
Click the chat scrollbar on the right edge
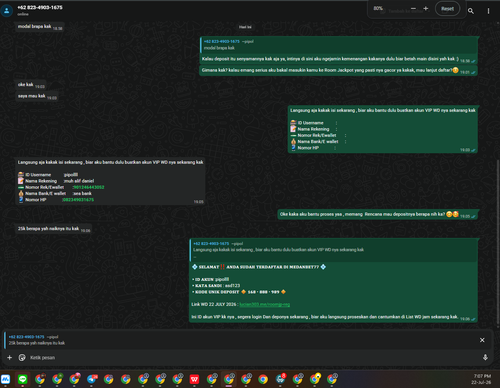(498, 242)
